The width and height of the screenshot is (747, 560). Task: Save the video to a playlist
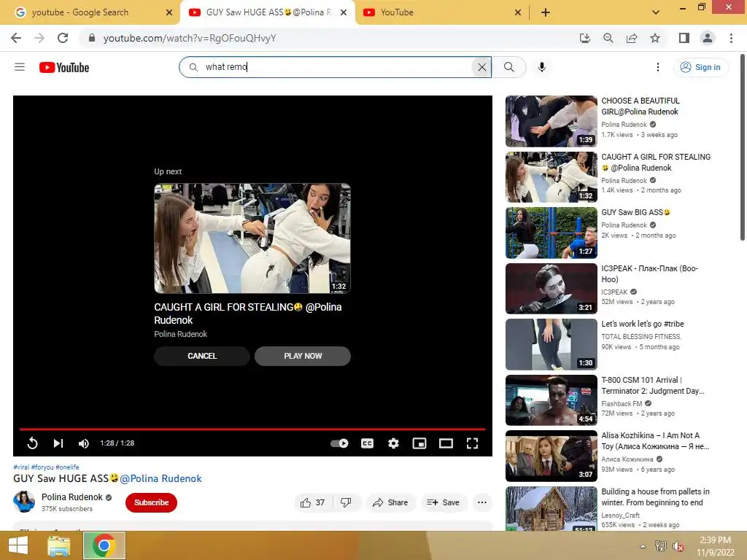coord(443,502)
